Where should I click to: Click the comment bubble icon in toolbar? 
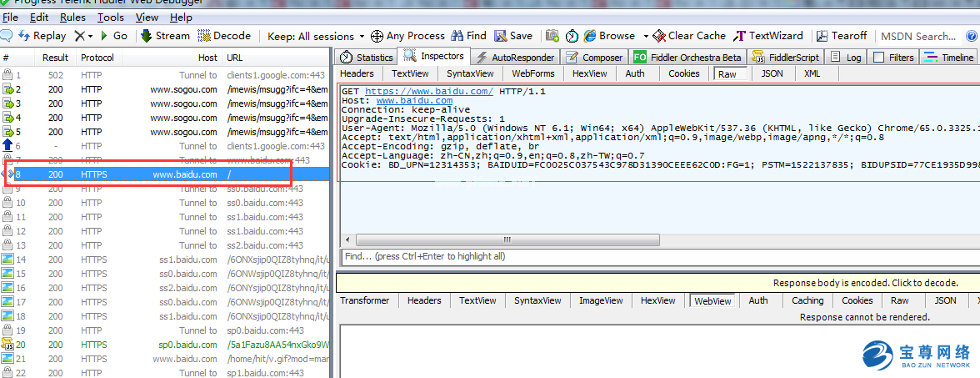coord(7,36)
